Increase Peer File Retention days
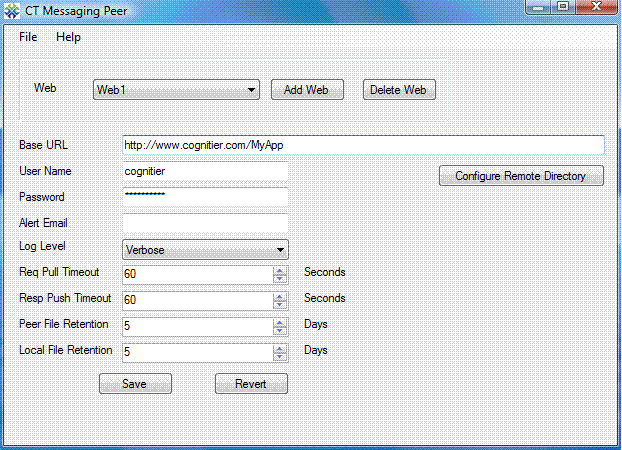The image size is (622, 450). (280, 323)
